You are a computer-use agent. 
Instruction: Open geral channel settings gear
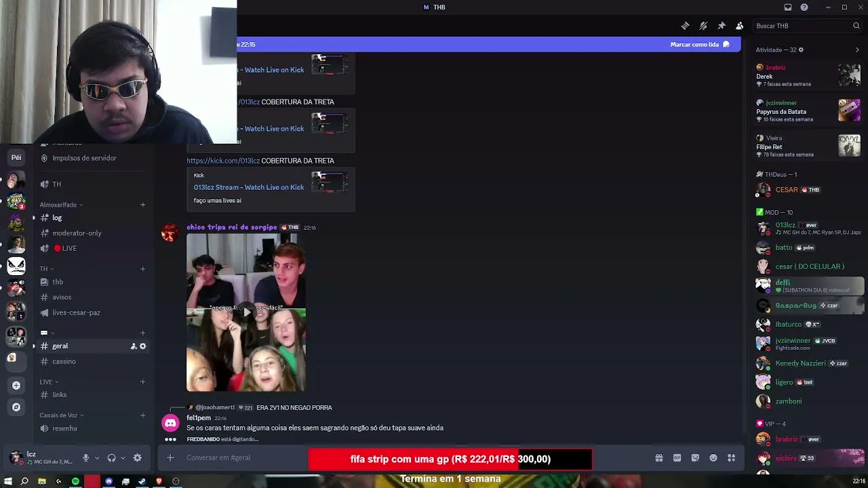(x=142, y=346)
